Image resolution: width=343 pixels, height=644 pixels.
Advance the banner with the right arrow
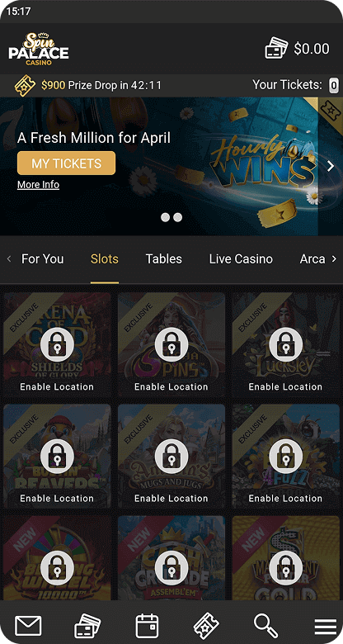click(x=331, y=166)
